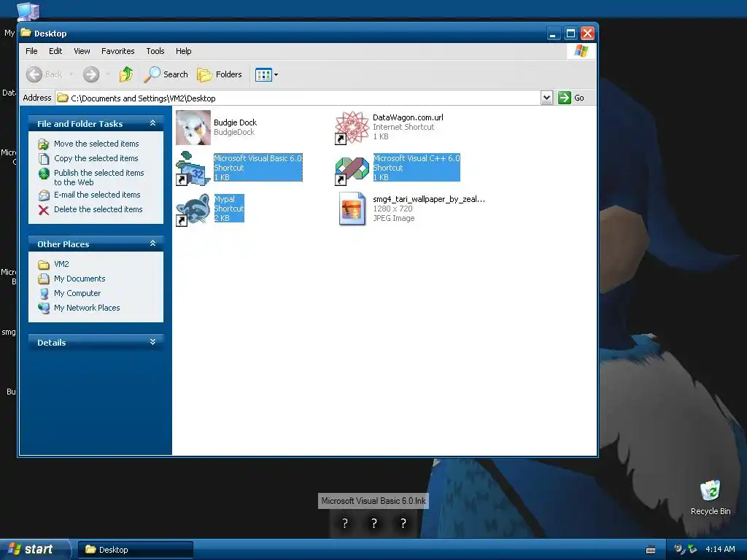Click the Budgie Dock file name

pos(235,122)
